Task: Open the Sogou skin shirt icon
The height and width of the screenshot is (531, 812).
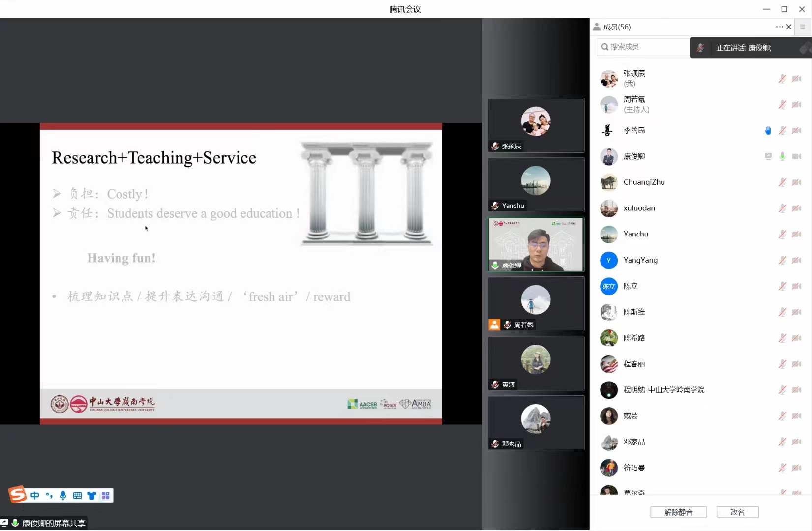Action: [x=91, y=495]
